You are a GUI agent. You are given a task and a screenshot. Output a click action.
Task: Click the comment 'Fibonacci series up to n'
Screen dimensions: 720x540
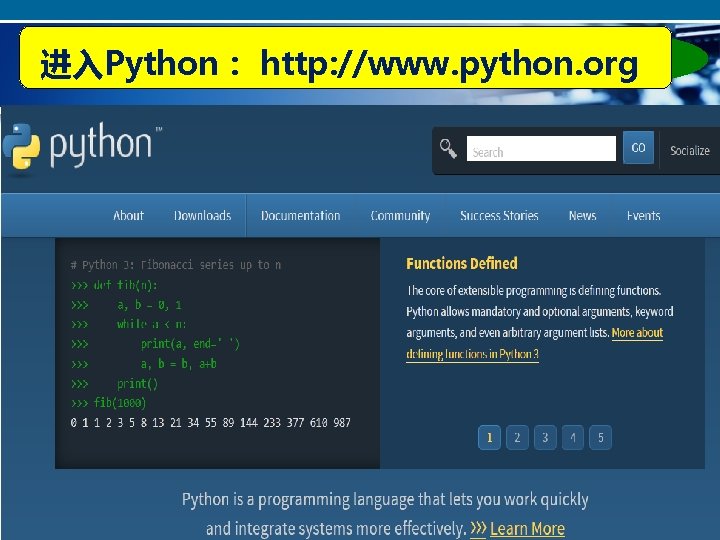click(x=211, y=265)
